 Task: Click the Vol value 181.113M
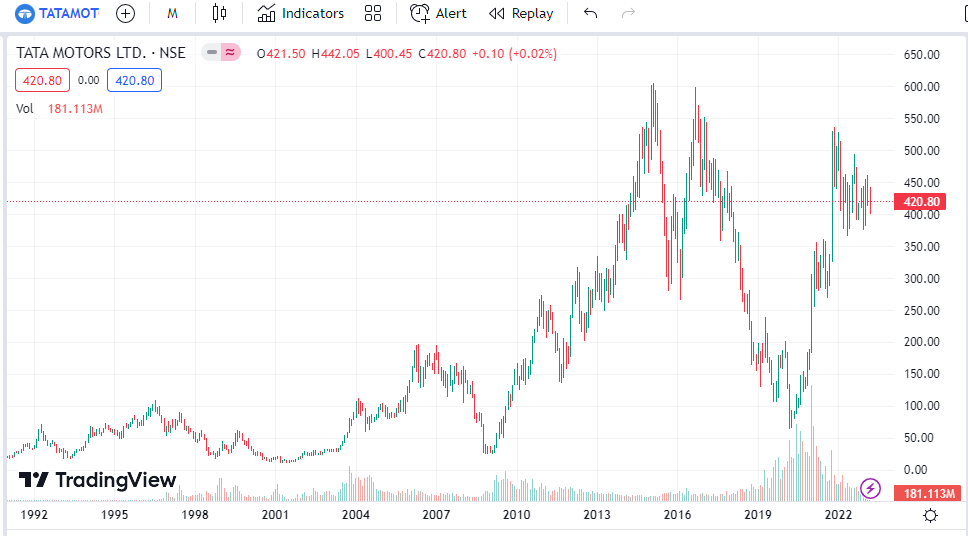click(x=75, y=109)
